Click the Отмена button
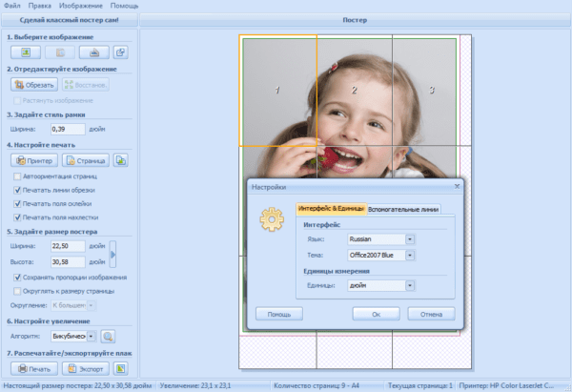 pyautogui.click(x=430, y=313)
